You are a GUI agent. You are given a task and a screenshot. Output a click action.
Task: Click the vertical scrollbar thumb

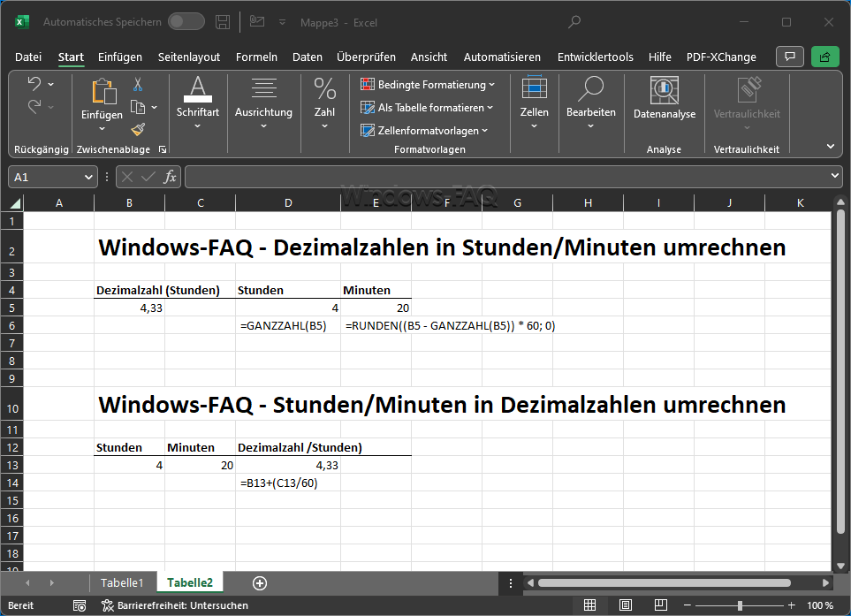tap(840, 372)
